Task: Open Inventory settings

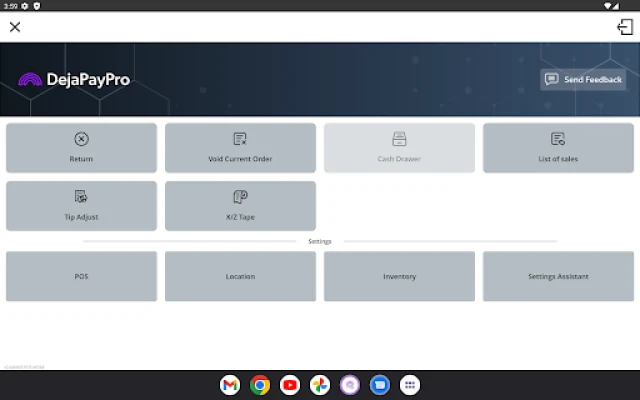Action: [399, 276]
